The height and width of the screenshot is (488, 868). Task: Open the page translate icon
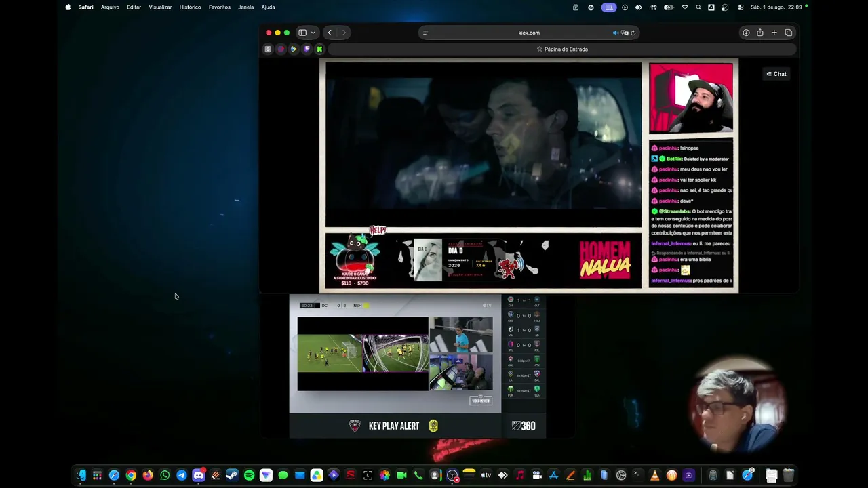click(x=625, y=33)
